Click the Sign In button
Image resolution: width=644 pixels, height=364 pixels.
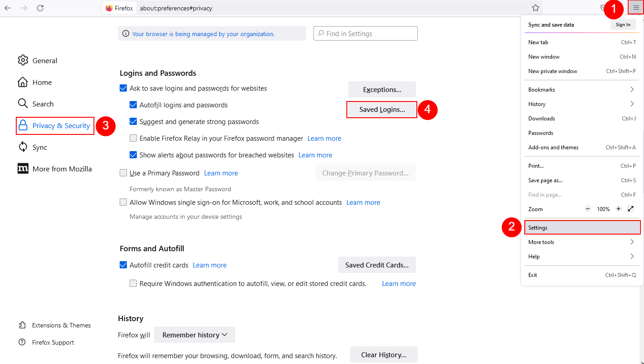623,25
